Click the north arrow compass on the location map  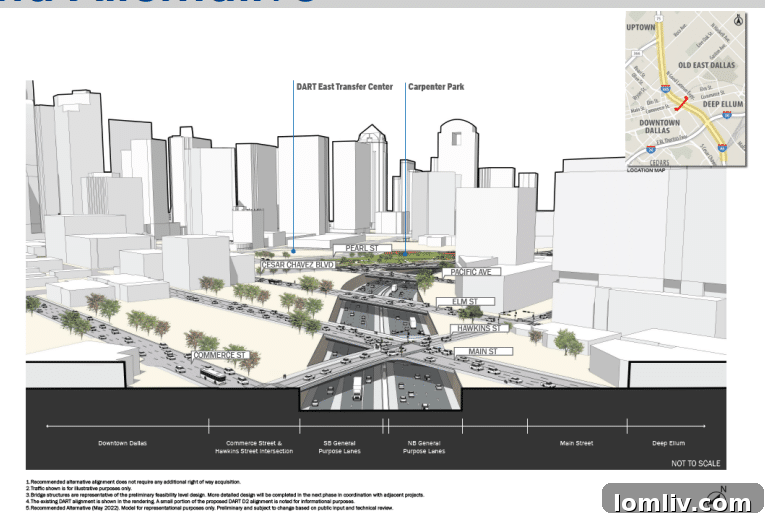point(738,20)
